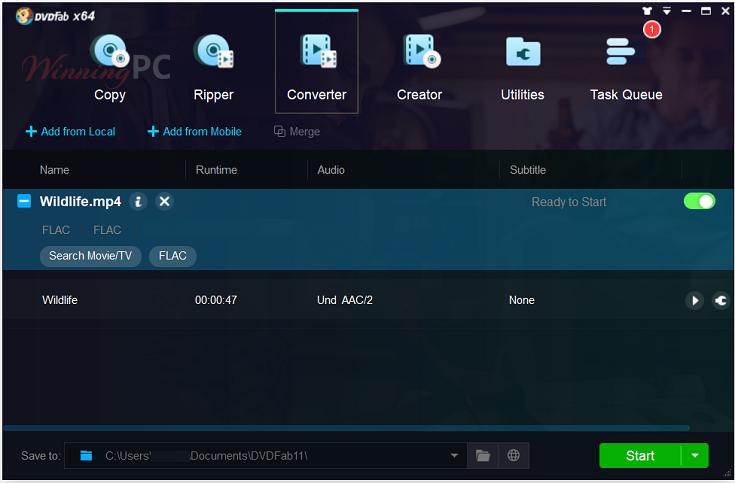735x483 pixels.
Task: Open the Copy module
Action: coord(110,68)
